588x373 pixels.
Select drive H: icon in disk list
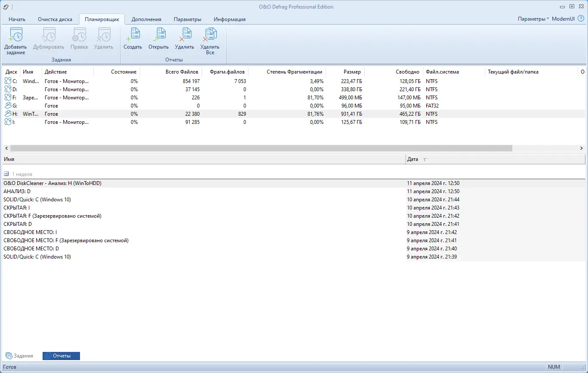(x=8, y=114)
